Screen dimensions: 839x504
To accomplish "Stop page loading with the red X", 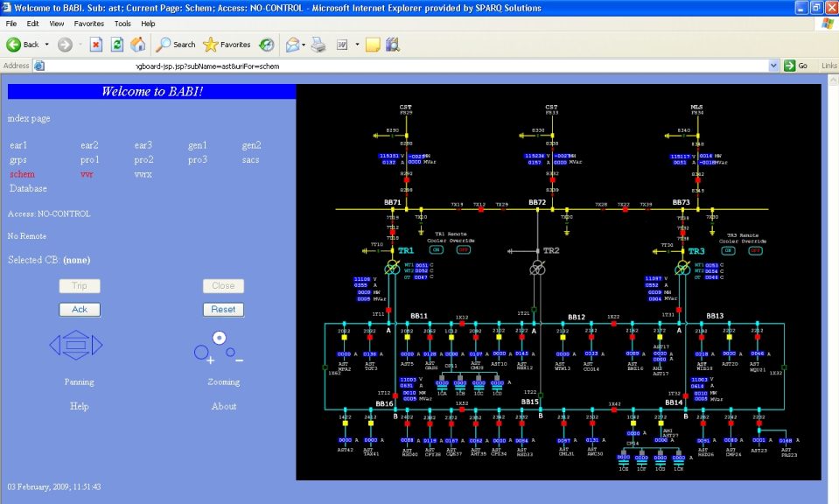I will click(95, 45).
